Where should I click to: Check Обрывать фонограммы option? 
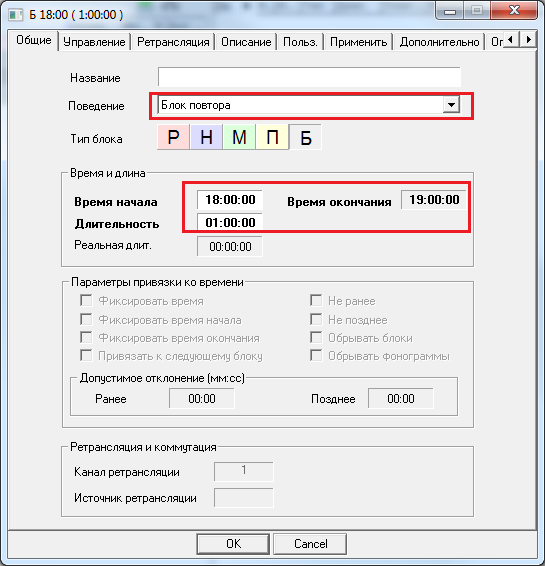pyautogui.click(x=316, y=356)
